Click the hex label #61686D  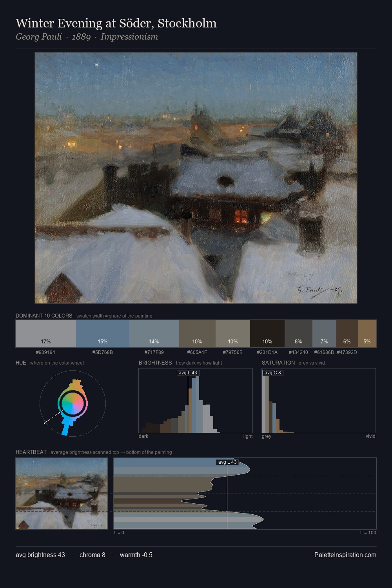(324, 352)
